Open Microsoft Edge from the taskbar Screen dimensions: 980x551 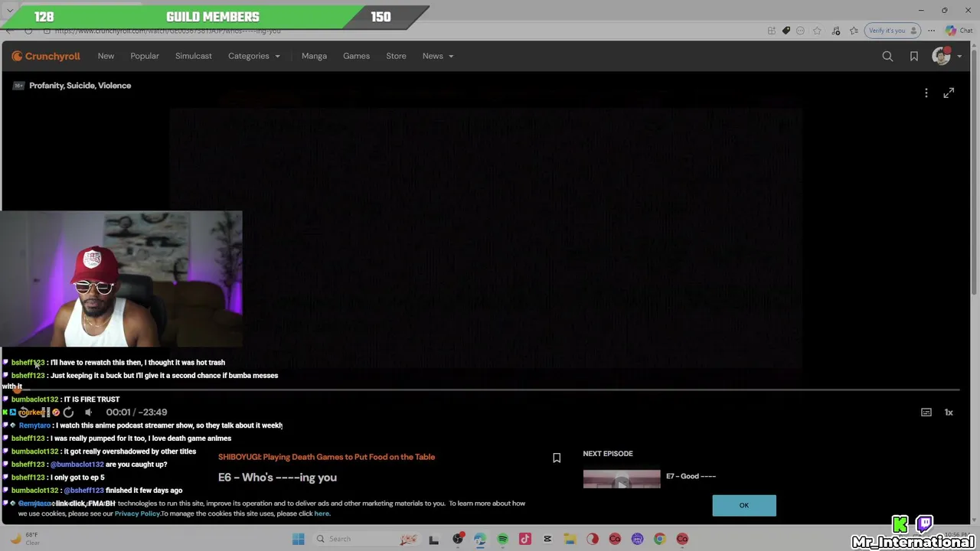[x=479, y=539]
